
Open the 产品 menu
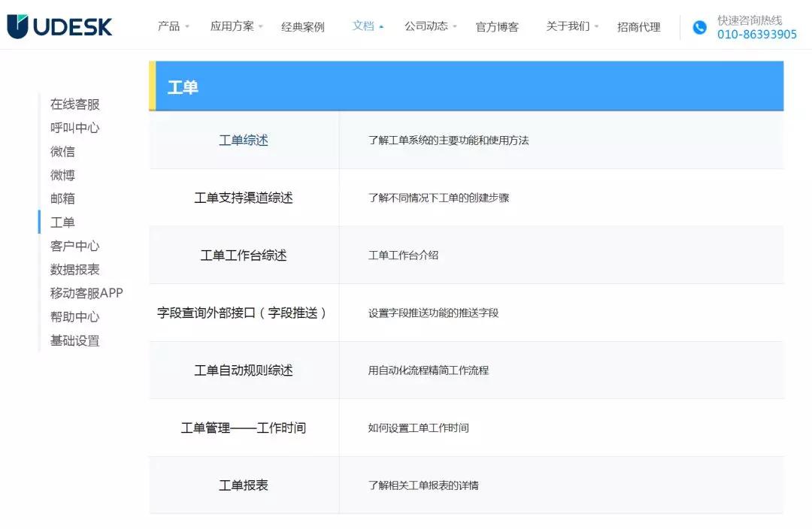(x=169, y=26)
